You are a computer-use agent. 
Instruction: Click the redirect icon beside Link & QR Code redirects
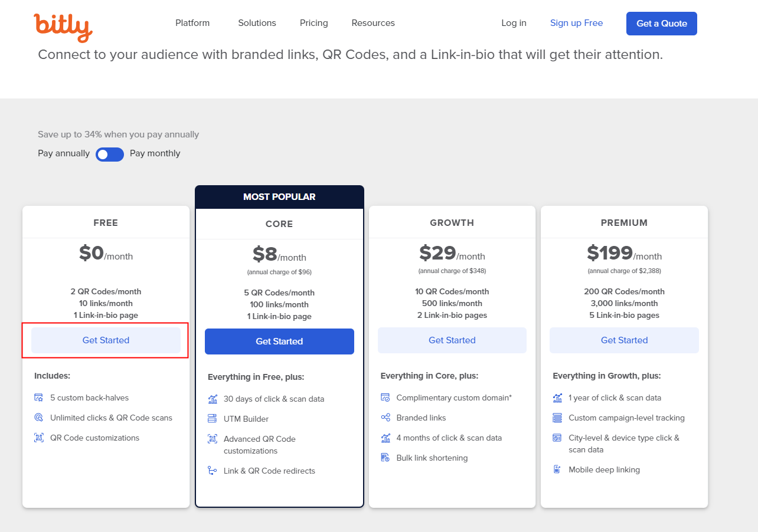pyautogui.click(x=213, y=471)
